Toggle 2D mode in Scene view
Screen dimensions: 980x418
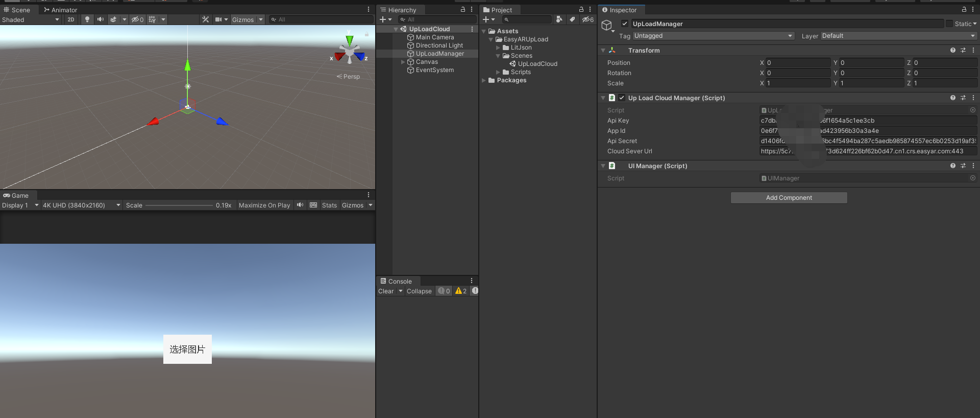(x=71, y=19)
